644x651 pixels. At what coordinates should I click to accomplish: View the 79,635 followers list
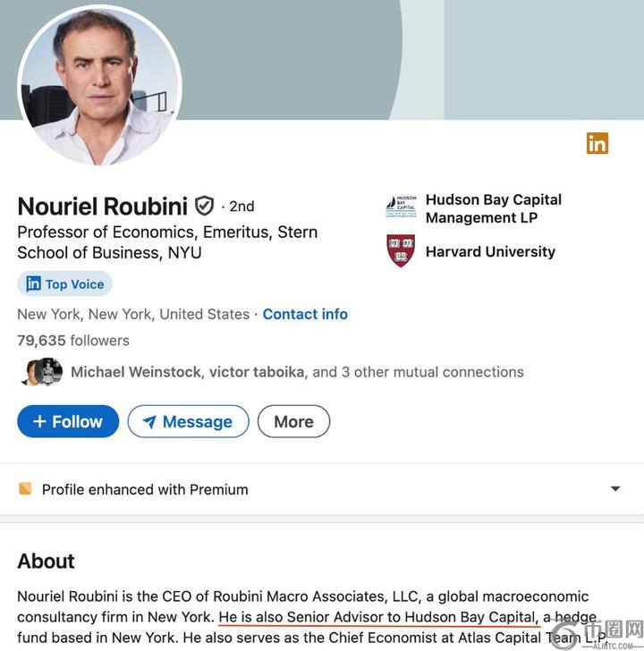73,341
